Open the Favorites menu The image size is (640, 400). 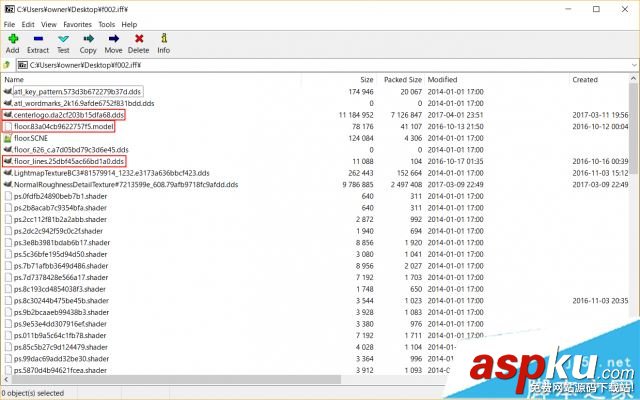[x=78, y=24]
